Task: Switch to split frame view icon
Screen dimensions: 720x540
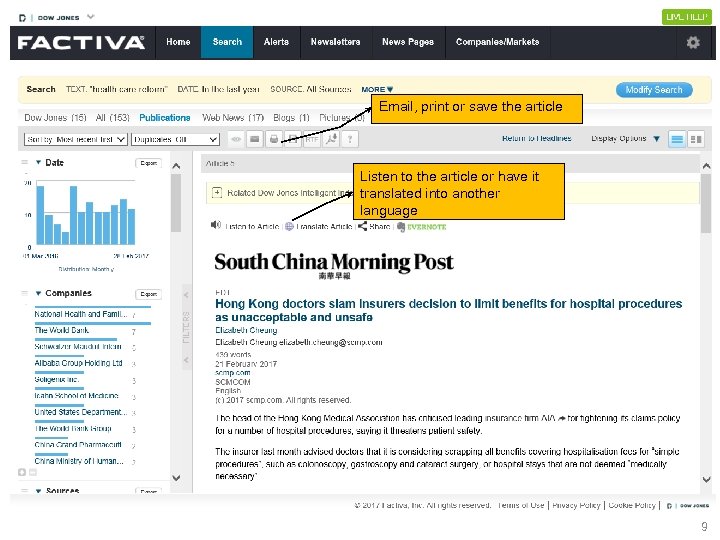Action: (x=696, y=139)
